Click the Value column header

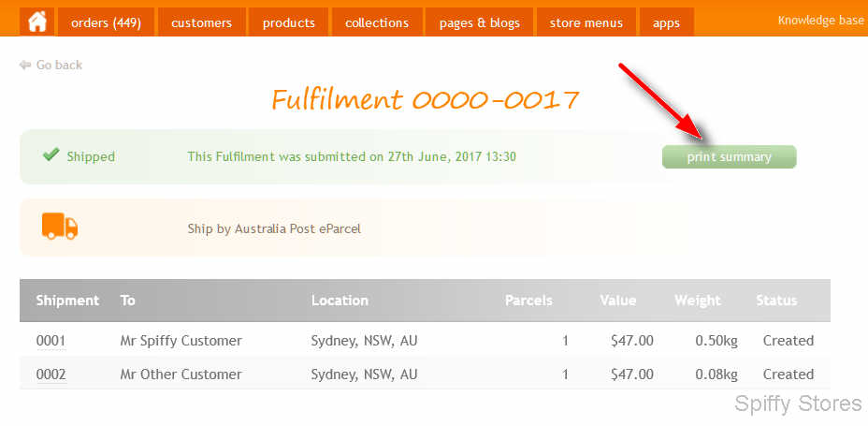pyautogui.click(x=617, y=301)
